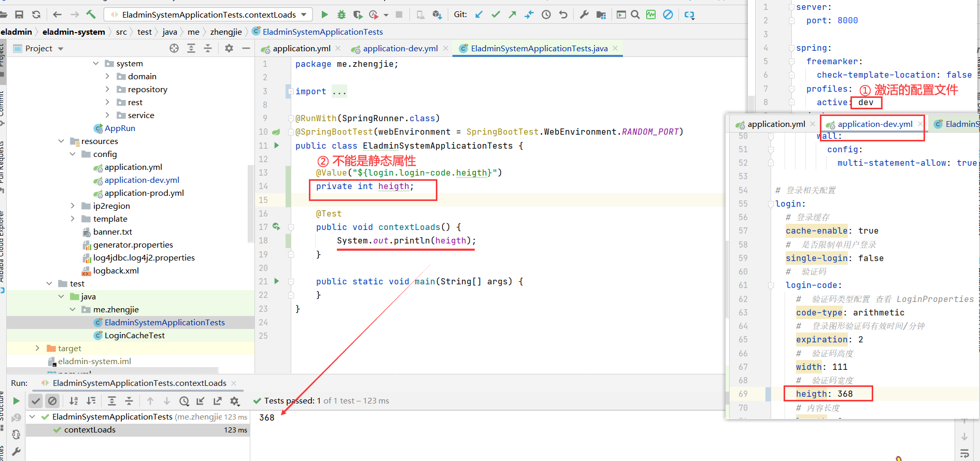
Task: Rerun tests with the Run panel green arrow
Action: click(x=16, y=401)
